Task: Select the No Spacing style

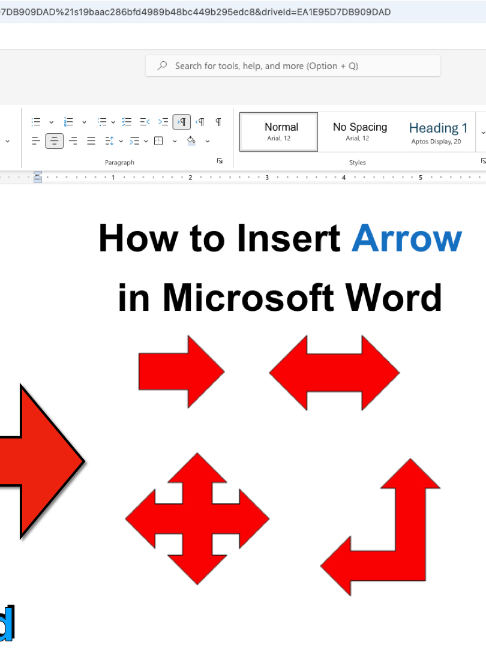Action: [x=360, y=132]
